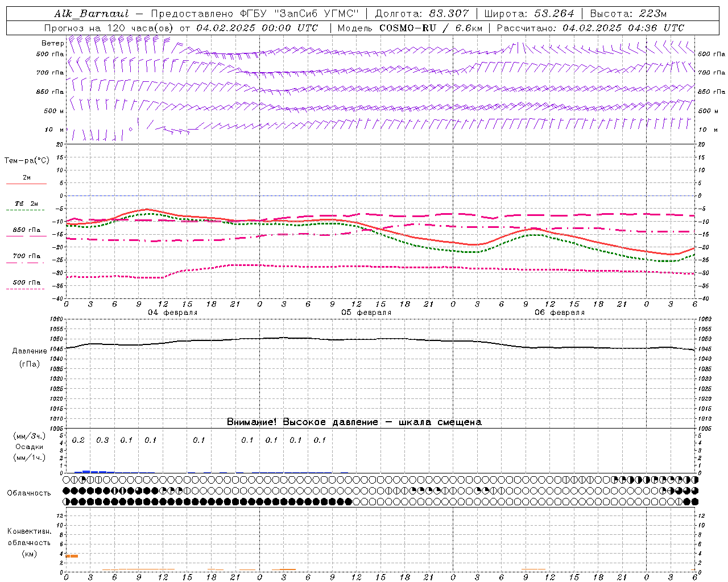Click the '(км)' unit label
Image resolution: width=728 pixels, height=582 pixels.
click(x=30, y=554)
